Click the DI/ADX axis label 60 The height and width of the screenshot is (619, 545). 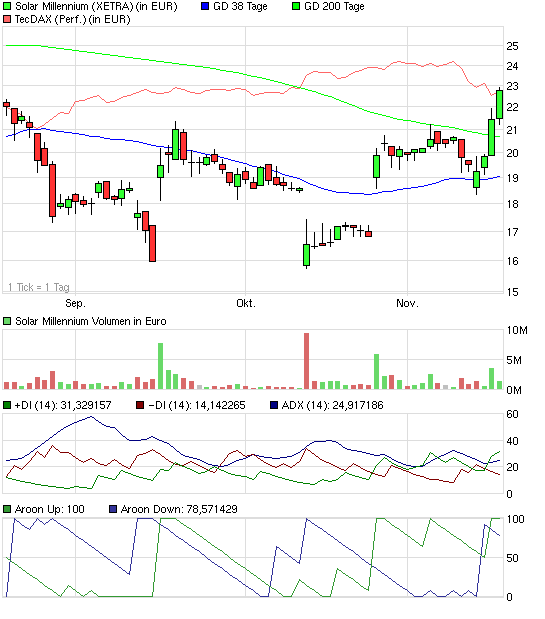pos(512,414)
